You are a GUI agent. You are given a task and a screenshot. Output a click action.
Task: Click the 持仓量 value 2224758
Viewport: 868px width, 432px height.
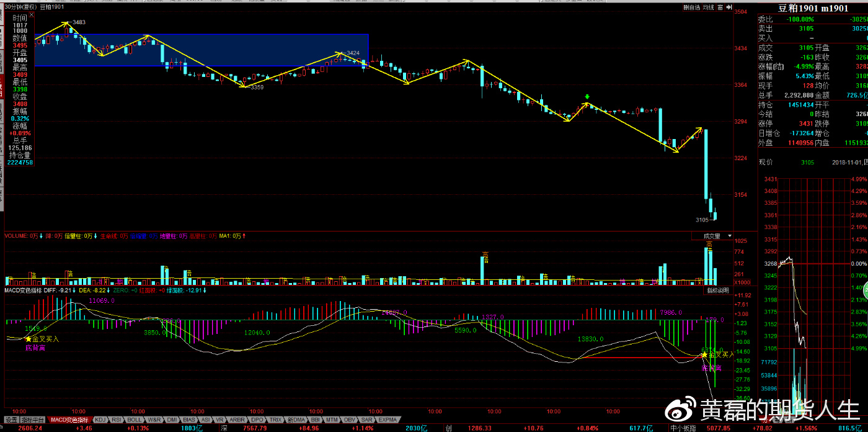tap(20, 162)
